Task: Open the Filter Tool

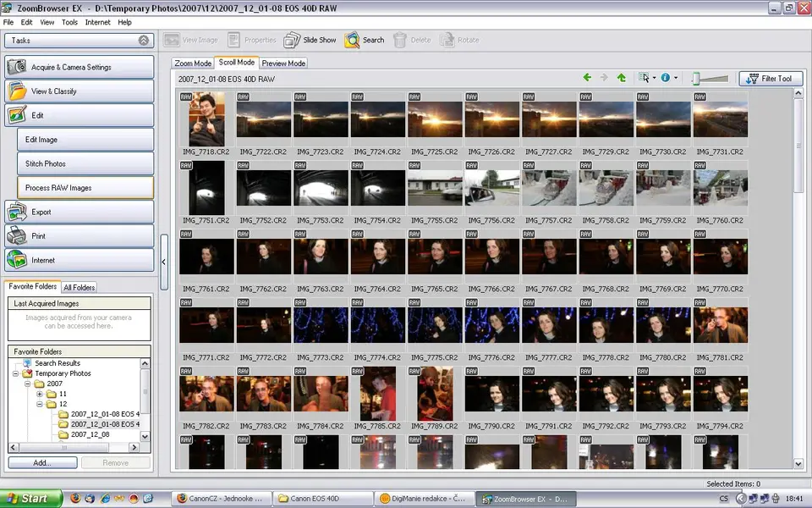Action: pyautogui.click(x=771, y=79)
